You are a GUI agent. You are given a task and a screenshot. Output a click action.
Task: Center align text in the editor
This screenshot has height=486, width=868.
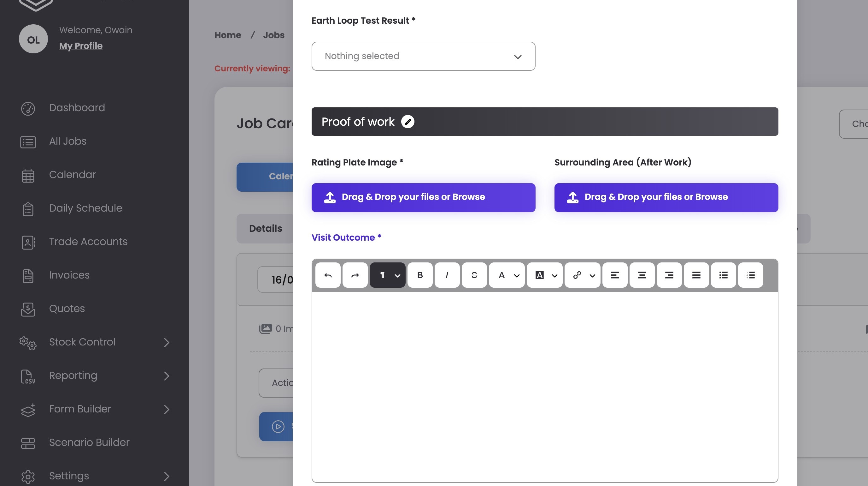pos(642,275)
